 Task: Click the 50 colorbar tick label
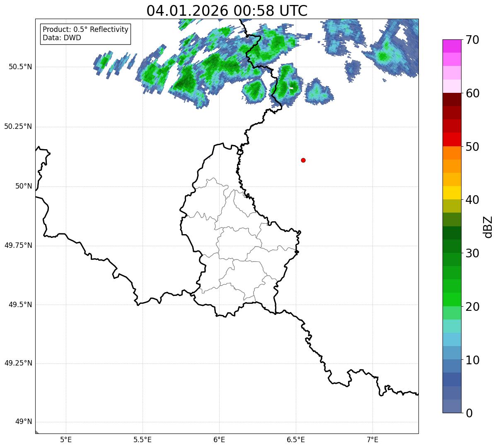(x=472, y=147)
